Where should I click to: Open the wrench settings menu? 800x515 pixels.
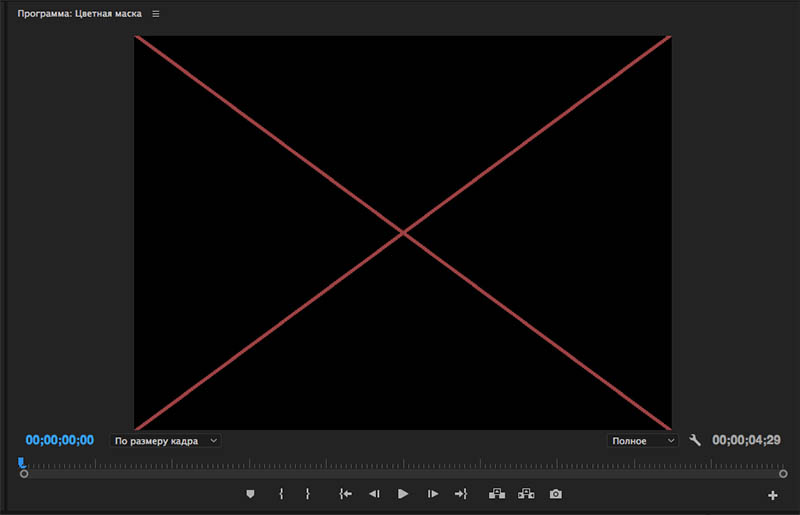point(695,440)
